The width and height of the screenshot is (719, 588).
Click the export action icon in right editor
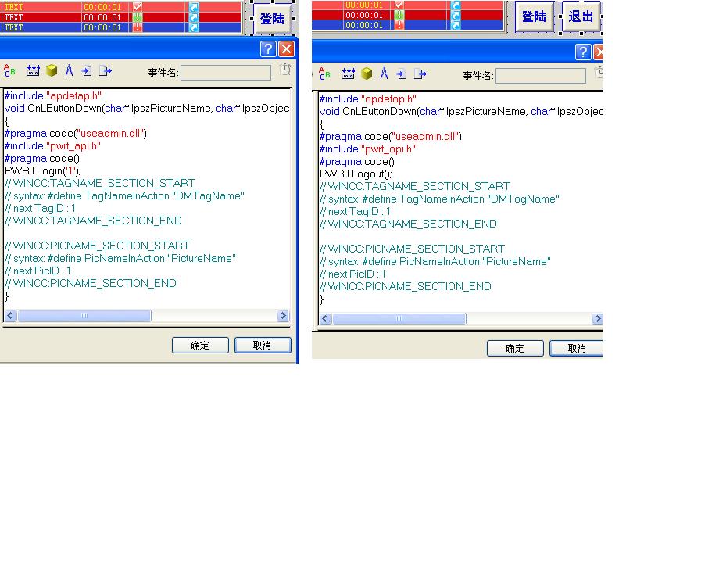pyautogui.click(x=420, y=73)
